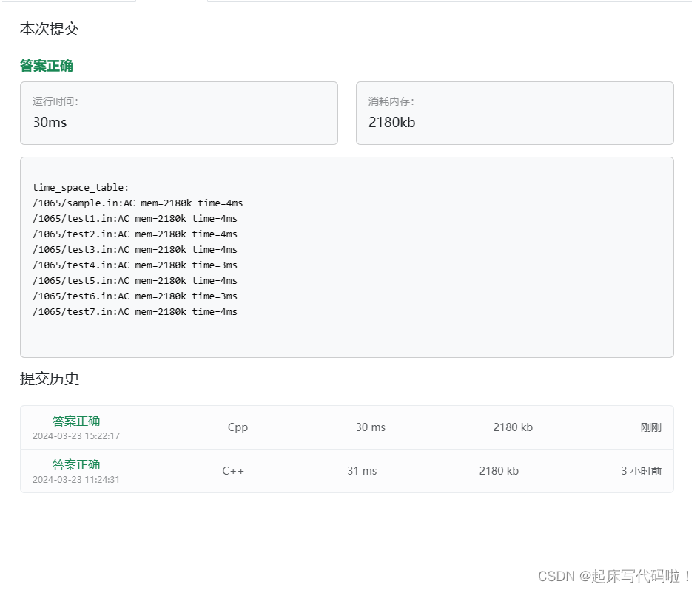Click the green 答案正确 result title
Viewport: 700px width, 590px height.
[47, 66]
